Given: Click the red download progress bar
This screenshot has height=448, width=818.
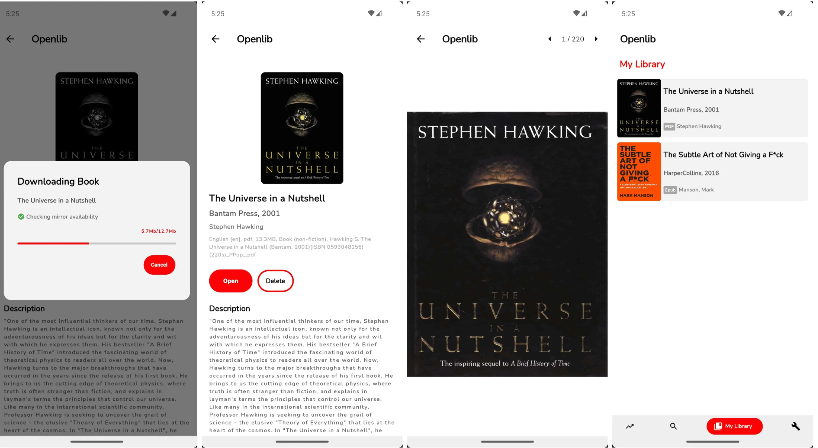Looking at the screenshot, I should click(97, 243).
